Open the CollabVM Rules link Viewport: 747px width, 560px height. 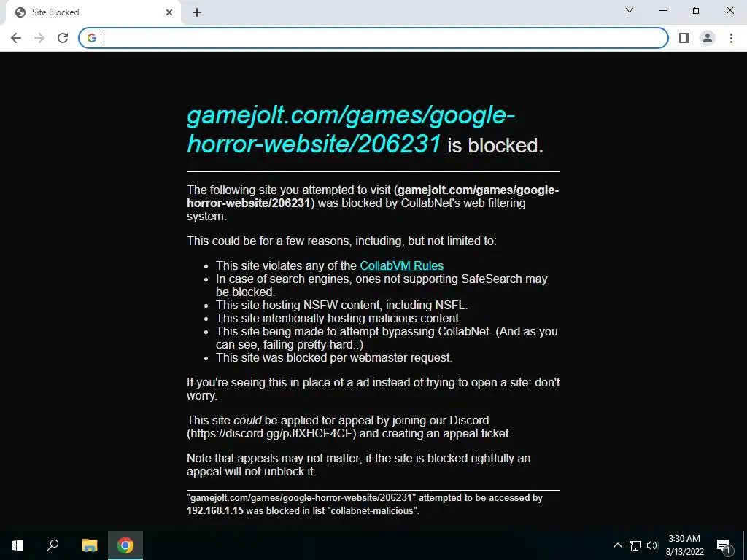pos(402,265)
